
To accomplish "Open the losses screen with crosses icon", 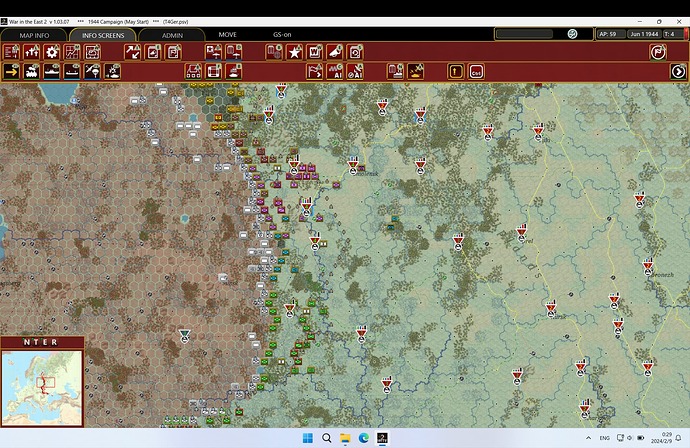I will (x=32, y=52).
